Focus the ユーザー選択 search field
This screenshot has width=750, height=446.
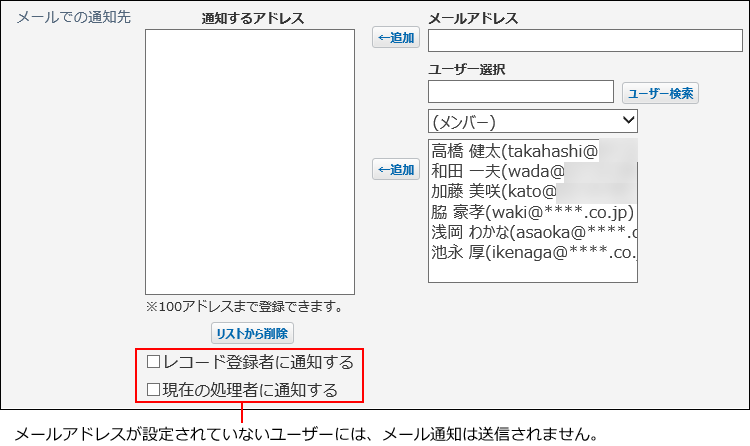[x=520, y=91]
